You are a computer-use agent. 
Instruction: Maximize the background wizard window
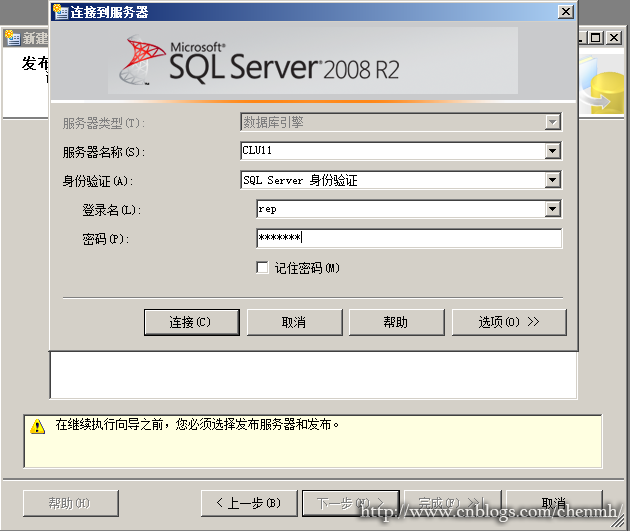(x=596, y=38)
